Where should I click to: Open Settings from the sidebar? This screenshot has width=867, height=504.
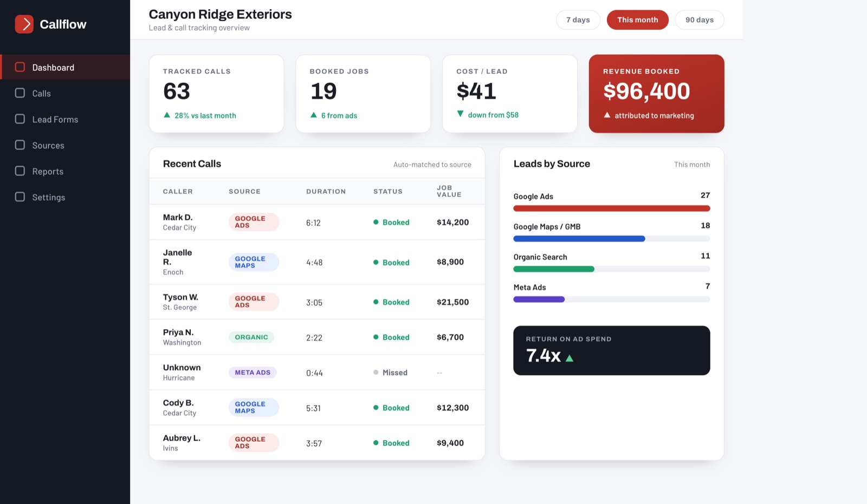tap(65, 197)
